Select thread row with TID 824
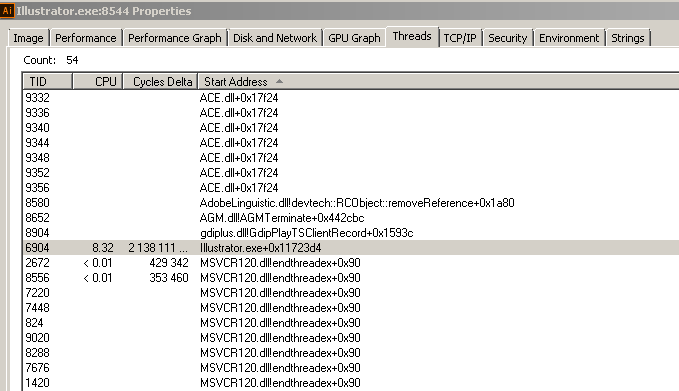This screenshot has width=679, height=391. (351, 323)
